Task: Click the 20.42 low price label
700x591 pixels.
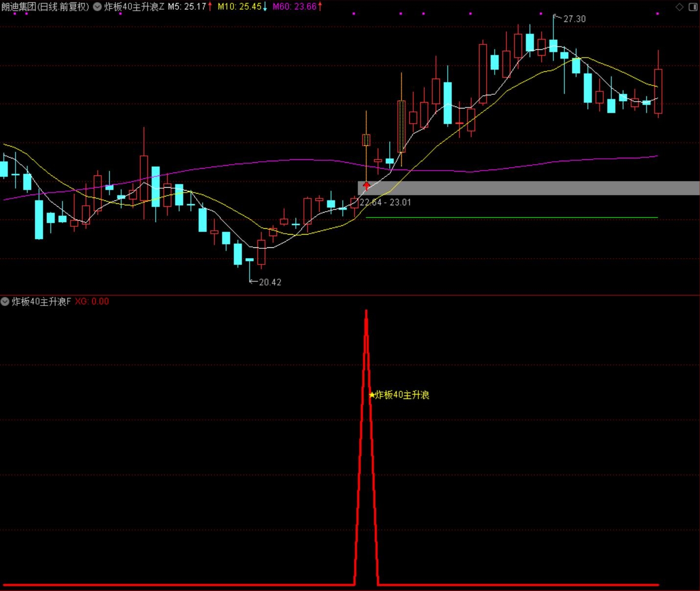Action: pos(270,282)
